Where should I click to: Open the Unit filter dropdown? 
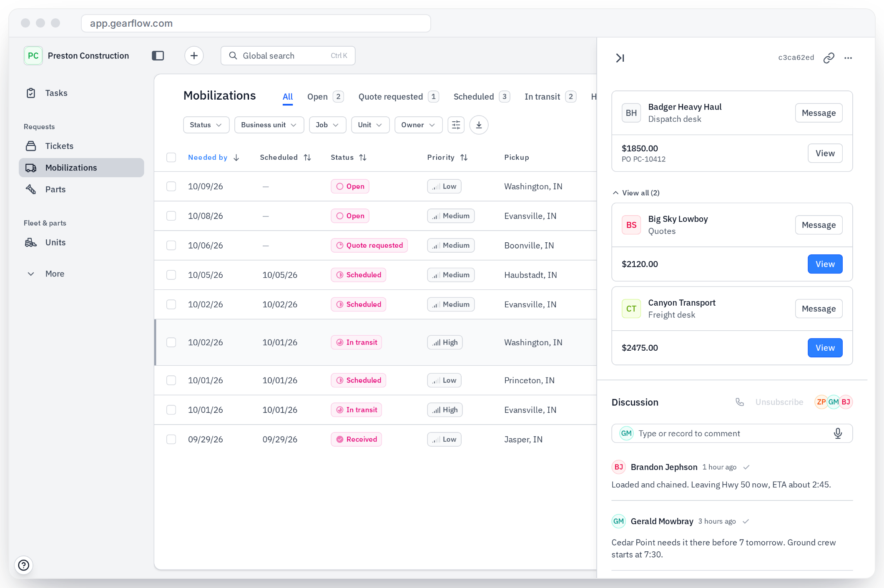pos(370,125)
